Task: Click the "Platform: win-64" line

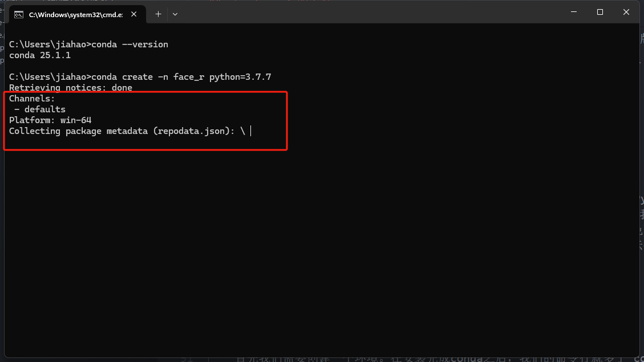Action: point(50,120)
